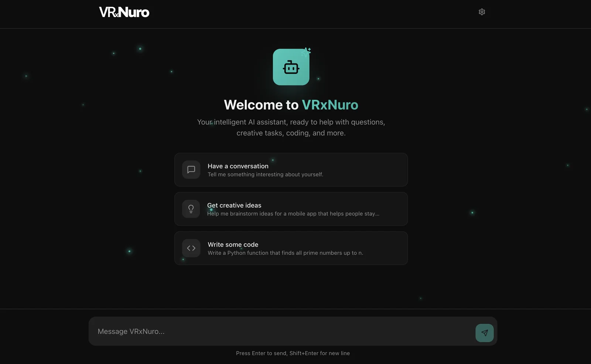Click the "Tell me something interesting about yourself." text
591x364 pixels.
265,174
